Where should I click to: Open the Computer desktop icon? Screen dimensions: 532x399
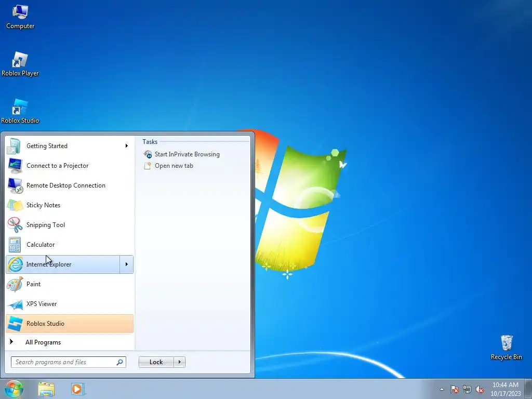click(x=20, y=17)
